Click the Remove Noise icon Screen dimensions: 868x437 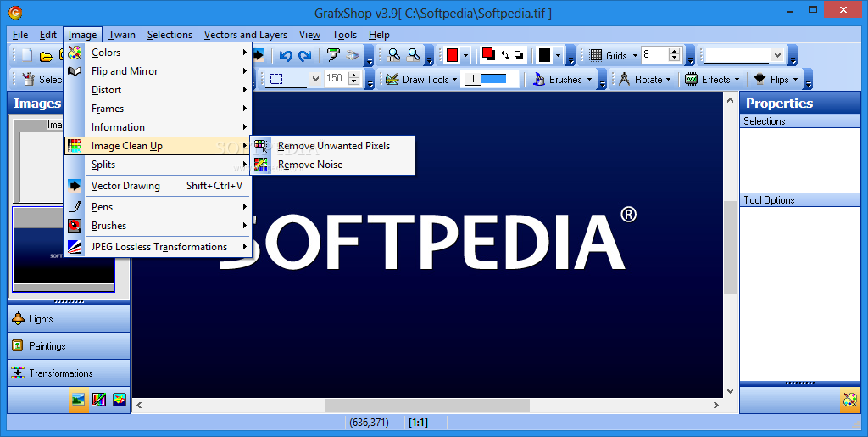coord(261,165)
